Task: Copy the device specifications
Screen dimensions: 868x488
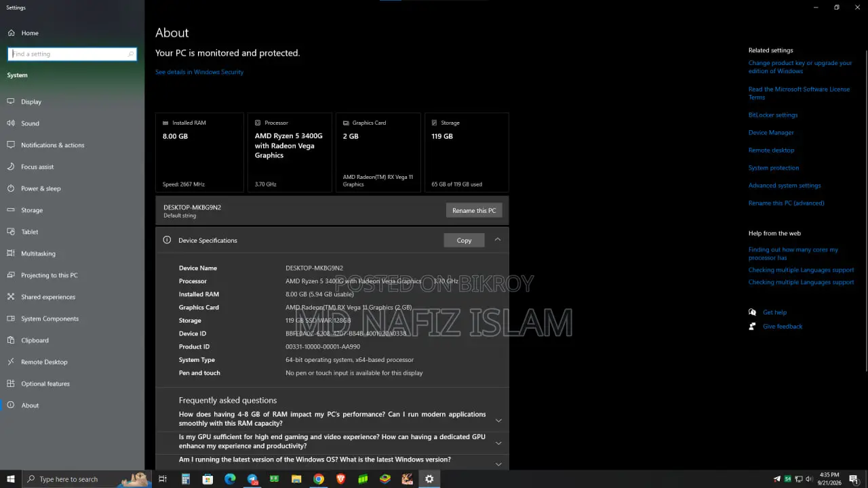Action: [464, 240]
